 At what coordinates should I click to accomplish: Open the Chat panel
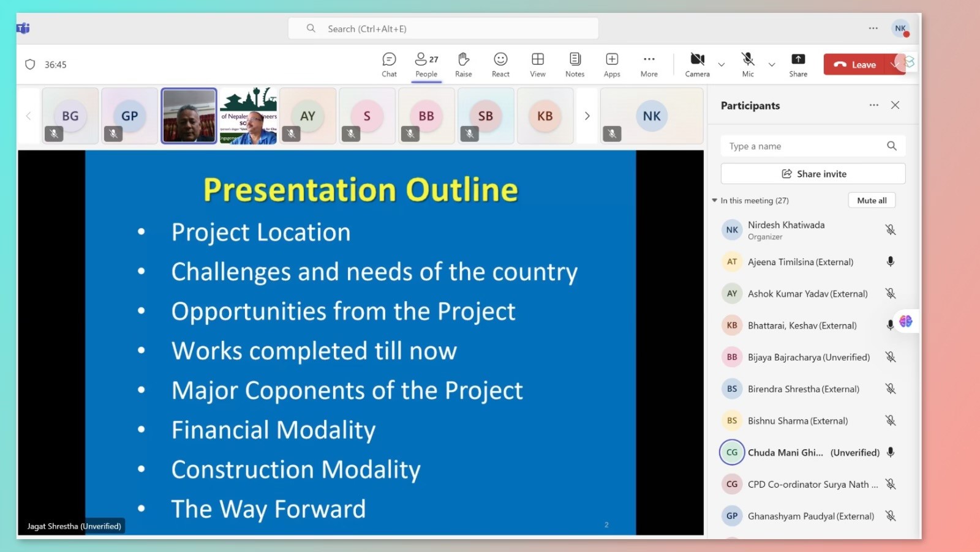point(389,64)
